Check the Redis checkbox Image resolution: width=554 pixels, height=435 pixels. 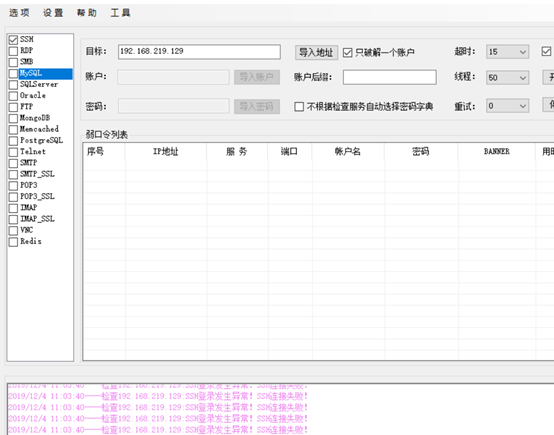13,242
